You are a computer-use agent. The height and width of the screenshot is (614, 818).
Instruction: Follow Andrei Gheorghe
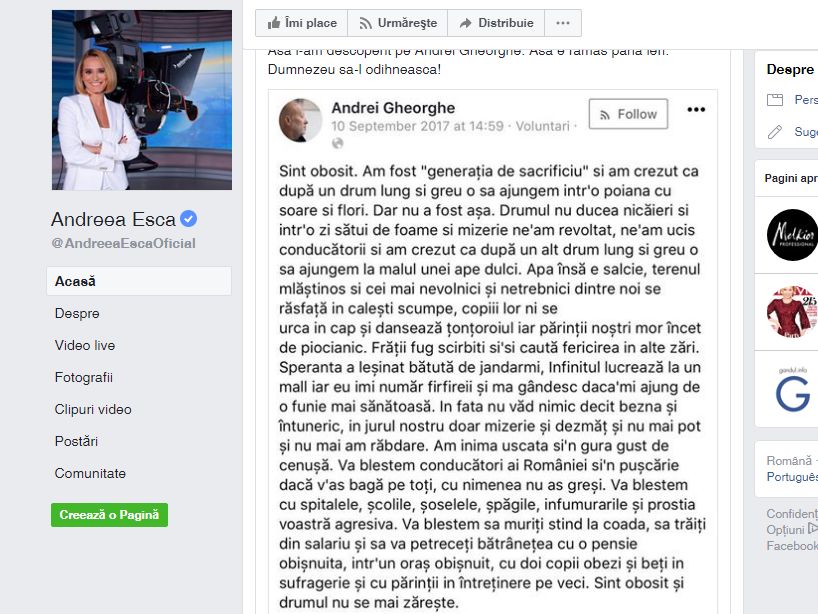pyautogui.click(x=628, y=114)
